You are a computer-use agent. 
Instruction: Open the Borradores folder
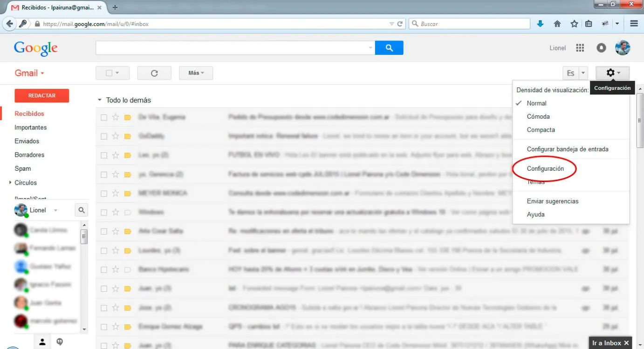(29, 155)
